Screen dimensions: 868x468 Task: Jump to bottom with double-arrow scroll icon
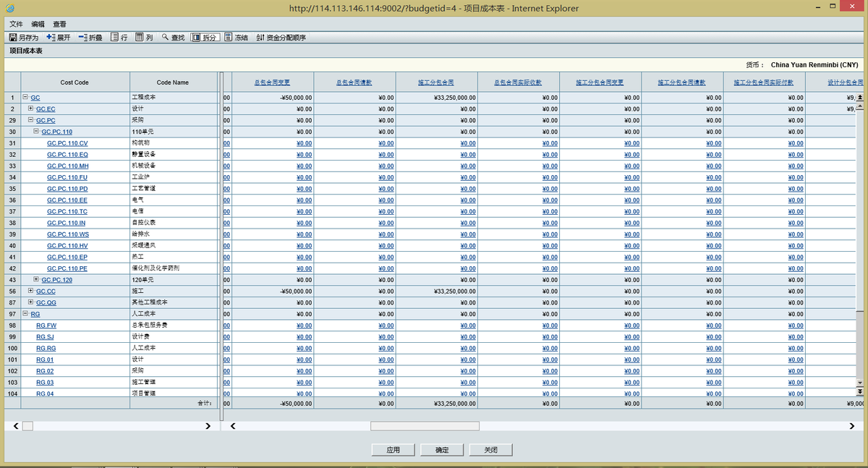[x=860, y=391]
